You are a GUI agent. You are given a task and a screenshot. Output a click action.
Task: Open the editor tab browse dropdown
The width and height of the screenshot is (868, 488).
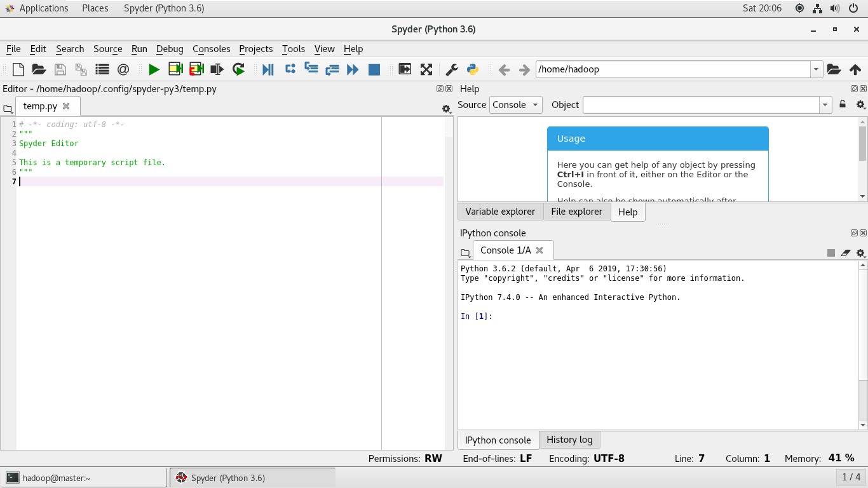point(8,109)
